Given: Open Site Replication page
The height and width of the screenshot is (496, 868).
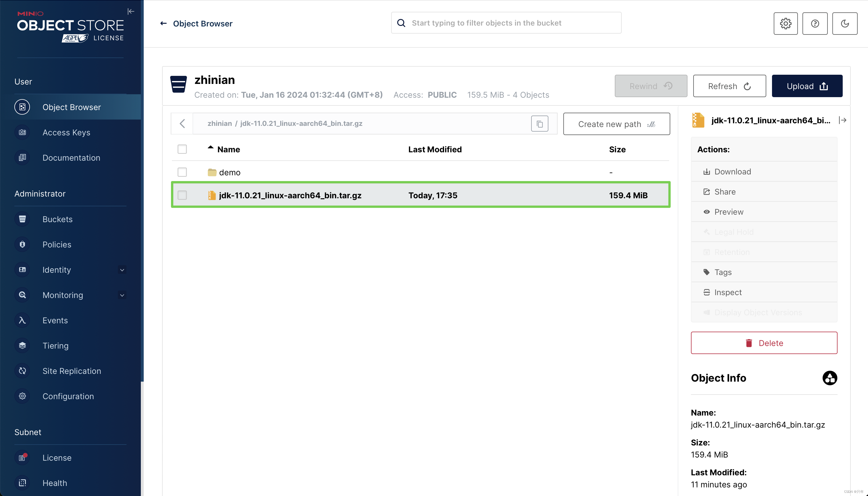Looking at the screenshot, I should pyautogui.click(x=70, y=371).
